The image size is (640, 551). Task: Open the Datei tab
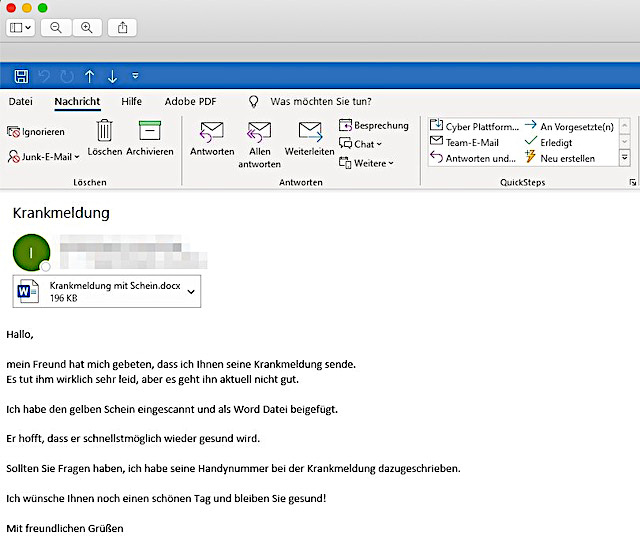click(x=21, y=101)
